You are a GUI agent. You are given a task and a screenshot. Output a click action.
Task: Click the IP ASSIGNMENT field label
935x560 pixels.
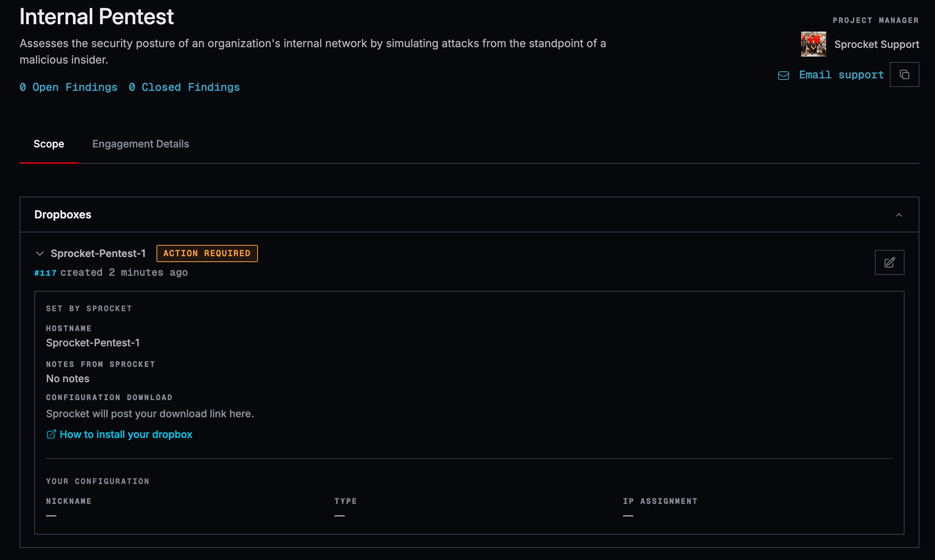[660, 501]
